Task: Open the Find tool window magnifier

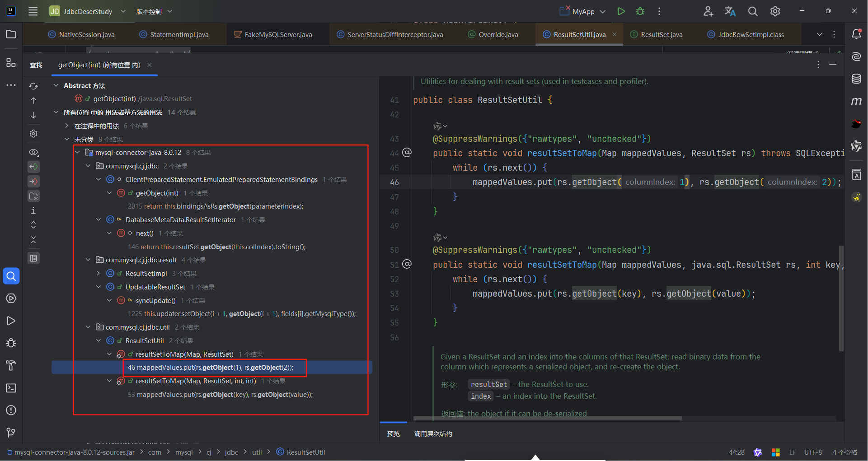Action: (x=11, y=276)
